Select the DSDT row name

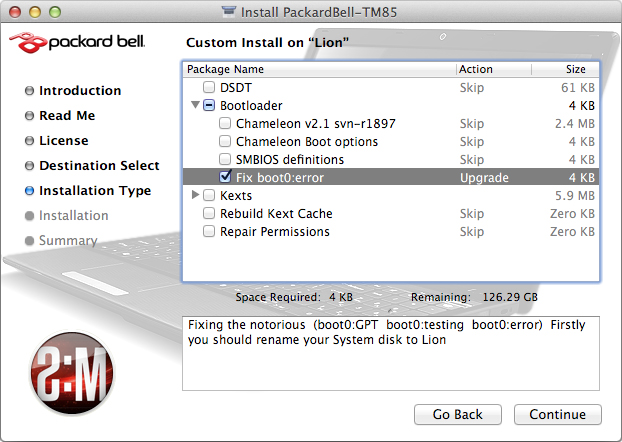(x=236, y=87)
